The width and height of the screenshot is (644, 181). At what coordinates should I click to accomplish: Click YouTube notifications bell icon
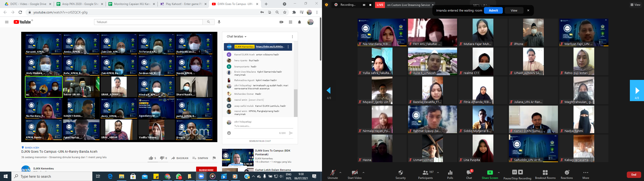(x=300, y=22)
